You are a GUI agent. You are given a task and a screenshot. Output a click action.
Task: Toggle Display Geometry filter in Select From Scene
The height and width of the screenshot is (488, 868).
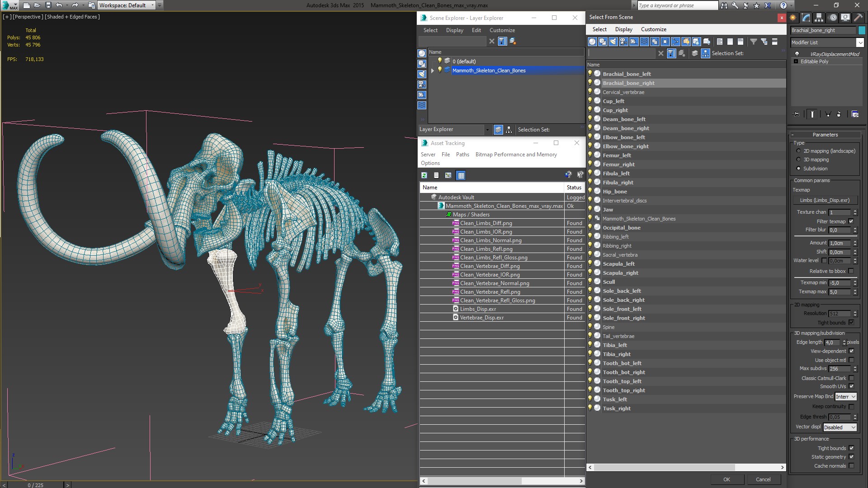point(592,42)
